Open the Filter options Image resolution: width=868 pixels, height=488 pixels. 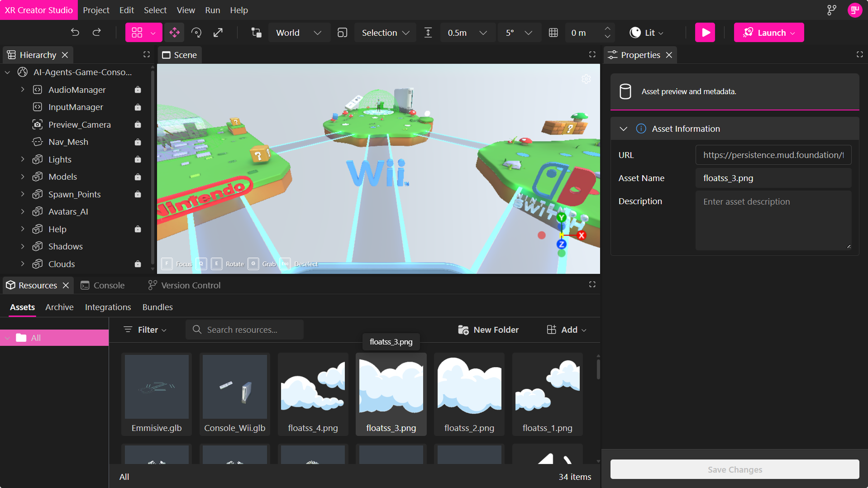pyautogui.click(x=145, y=330)
